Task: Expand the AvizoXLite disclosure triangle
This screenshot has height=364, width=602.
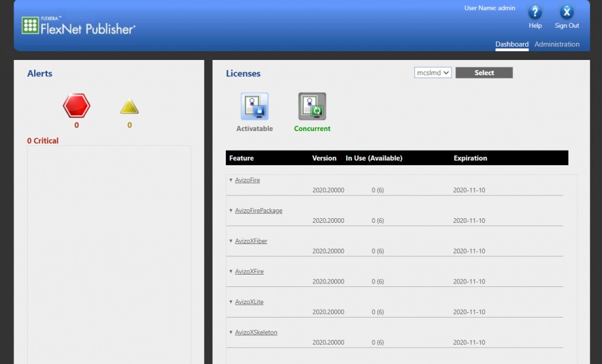Action: (230, 302)
